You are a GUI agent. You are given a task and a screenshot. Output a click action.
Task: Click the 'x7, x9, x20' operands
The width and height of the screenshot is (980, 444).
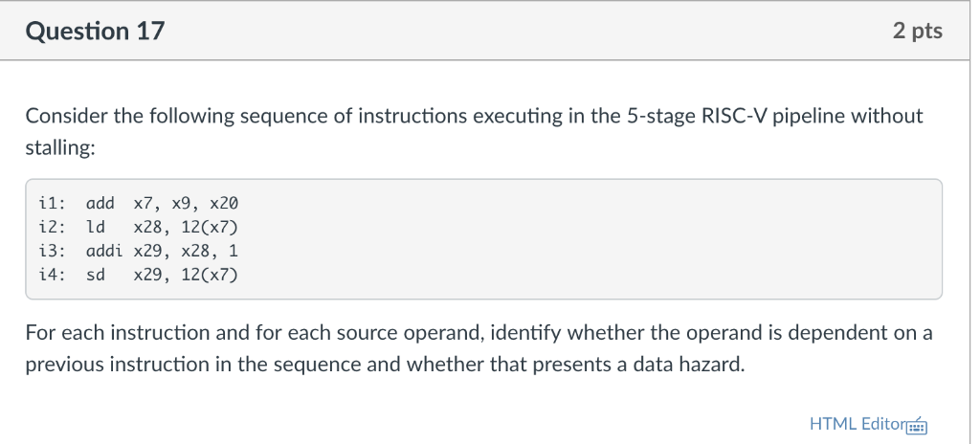(186, 203)
